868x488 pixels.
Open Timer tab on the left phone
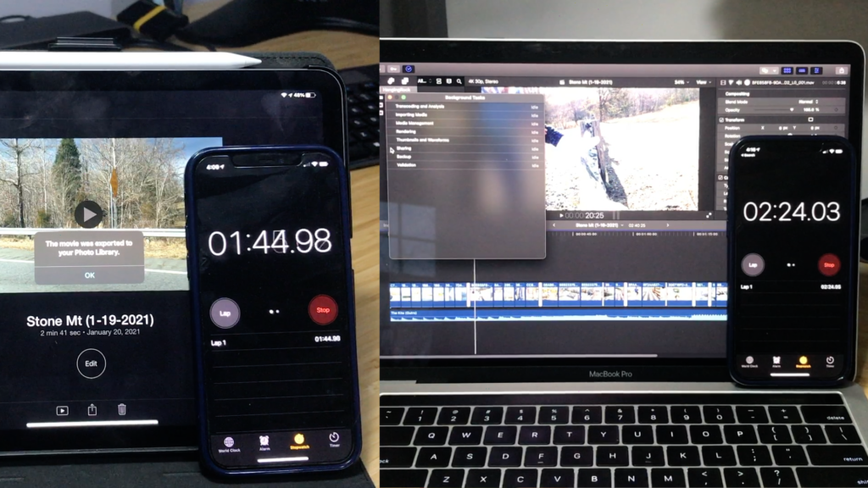[x=334, y=440]
